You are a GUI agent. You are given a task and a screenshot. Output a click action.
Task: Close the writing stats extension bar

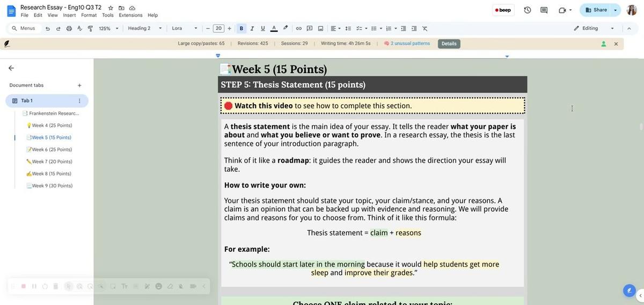(616, 44)
